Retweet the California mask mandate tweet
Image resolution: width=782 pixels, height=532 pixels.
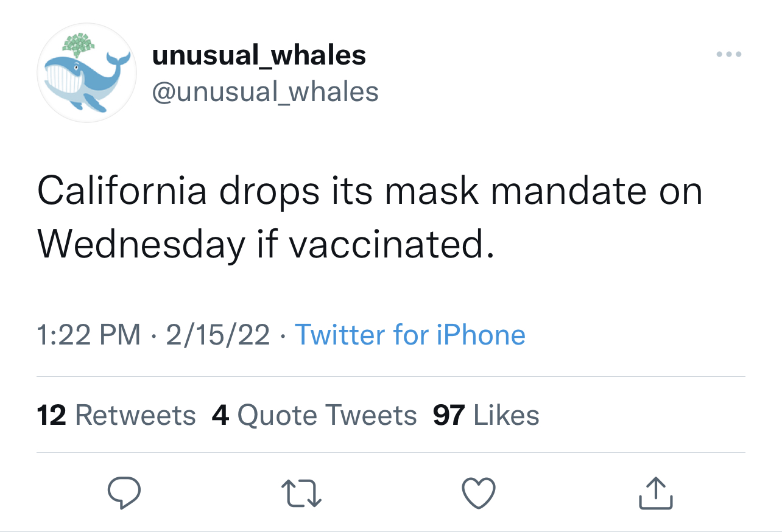pyautogui.click(x=301, y=492)
